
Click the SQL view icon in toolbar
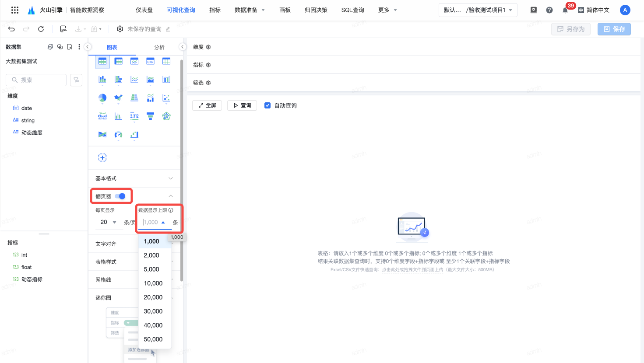63,29
